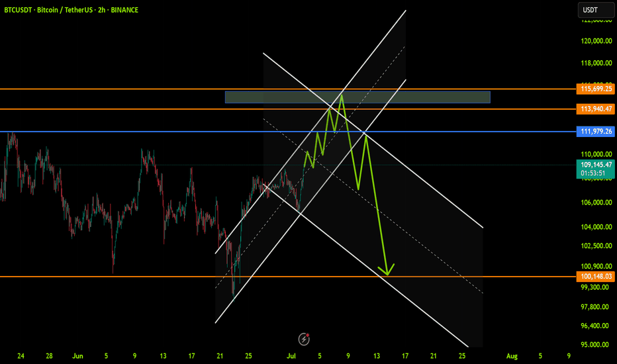Click the BTCUSDT Bitcoin / TetherUS chart title
617x364 pixels.
click(x=71, y=10)
